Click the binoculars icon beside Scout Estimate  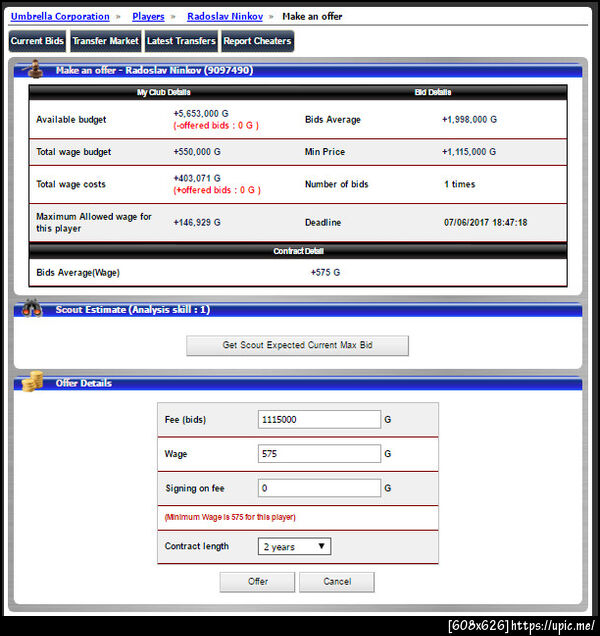pyautogui.click(x=32, y=309)
